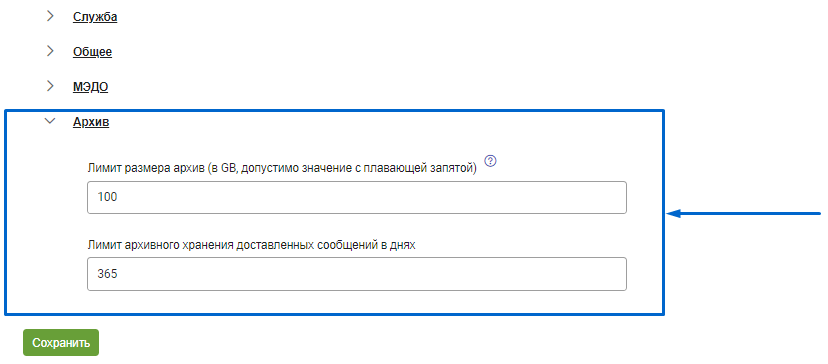Open the help tooltip icon beside archive size limit
Image resolution: width=828 pixels, height=364 pixels.
[x=491, y=161]
